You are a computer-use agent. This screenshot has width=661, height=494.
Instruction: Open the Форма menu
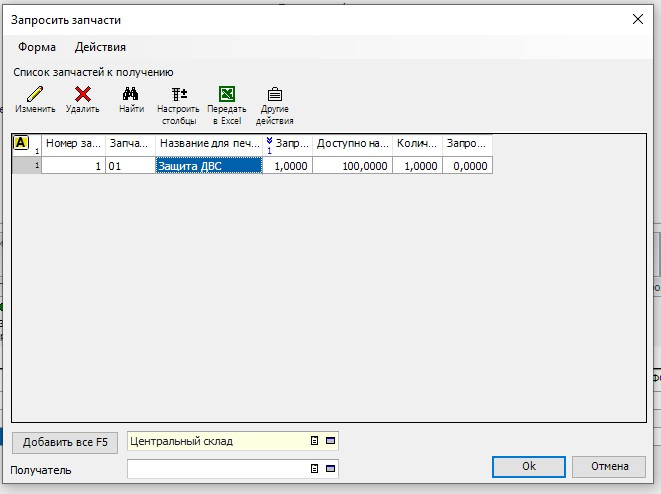(x=37, y=47)
